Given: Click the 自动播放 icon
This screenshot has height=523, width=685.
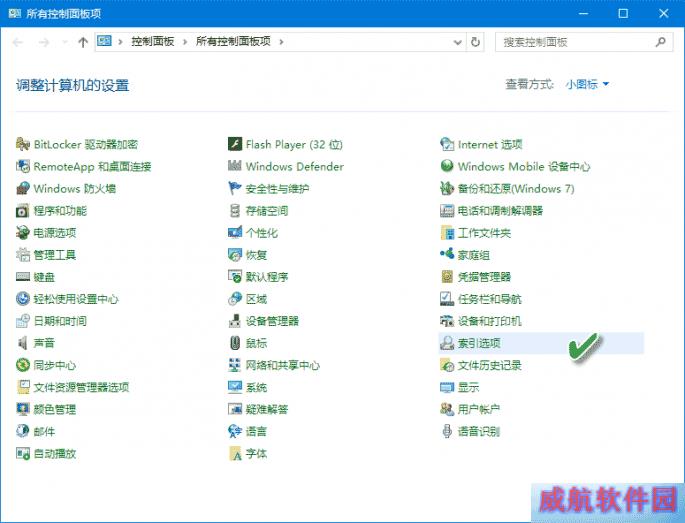Looking at the screenshot, I should pyautogui.click(x=23, y=453).
